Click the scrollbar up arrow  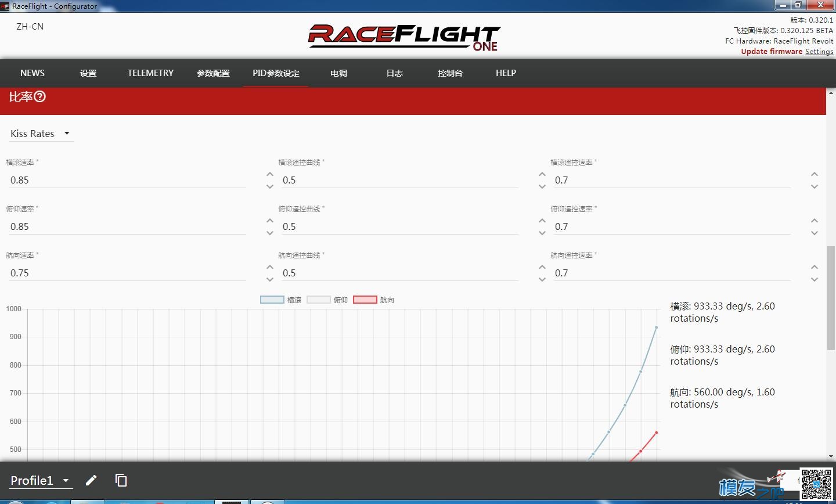(x=831, y=92)
